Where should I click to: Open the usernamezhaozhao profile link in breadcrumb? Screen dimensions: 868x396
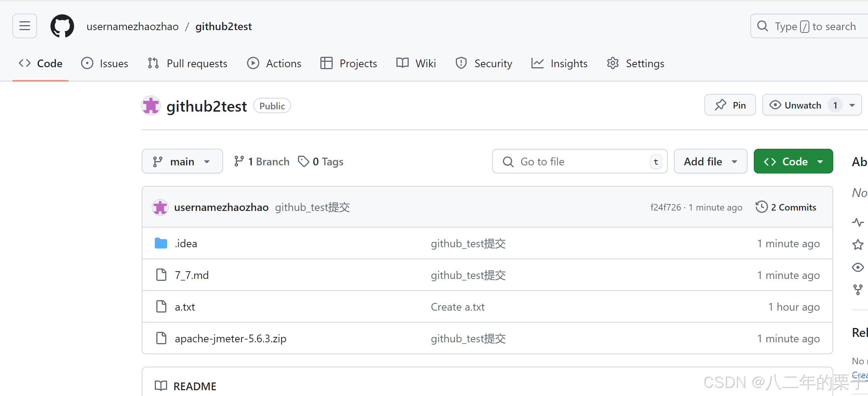pyautogui.click(x=132, y=26)
